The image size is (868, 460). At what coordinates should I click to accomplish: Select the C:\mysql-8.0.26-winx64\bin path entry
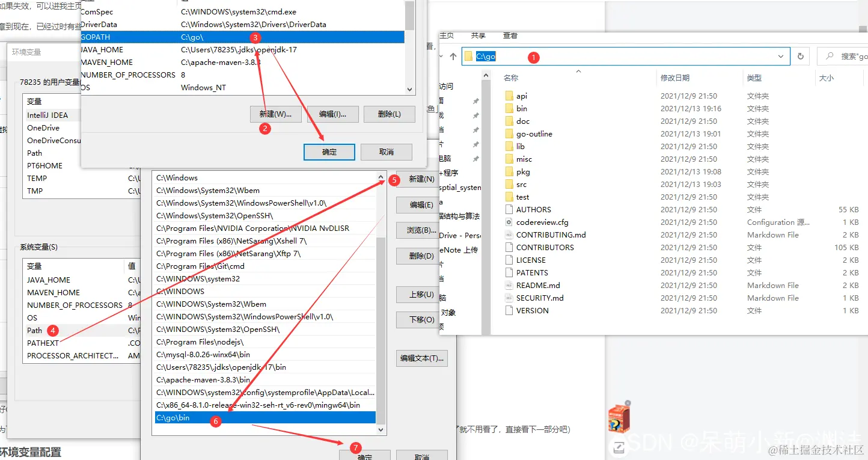(x=265, y=355)
